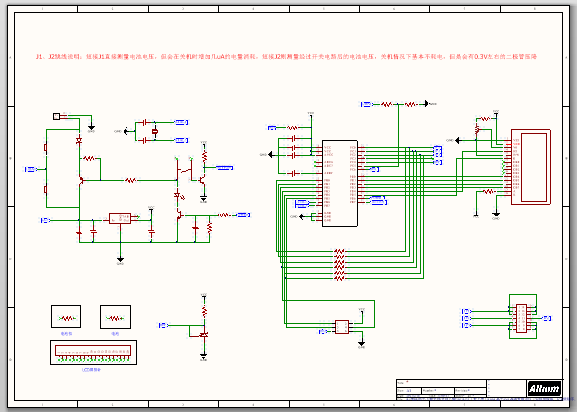Select the crystal oscillator between the two capacitors
Viewport: 577px width, 412px height.
tap(155, 131)
